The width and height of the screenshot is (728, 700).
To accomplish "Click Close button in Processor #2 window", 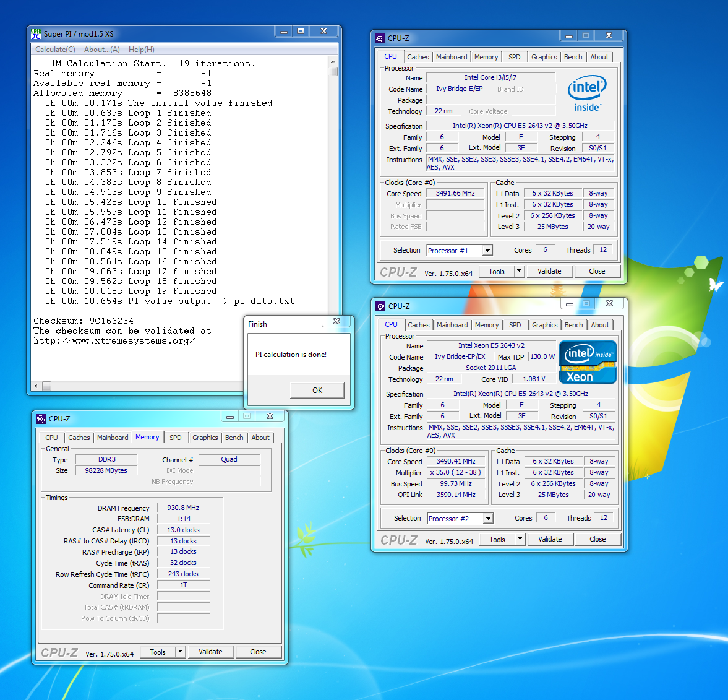I will point(597,539).
